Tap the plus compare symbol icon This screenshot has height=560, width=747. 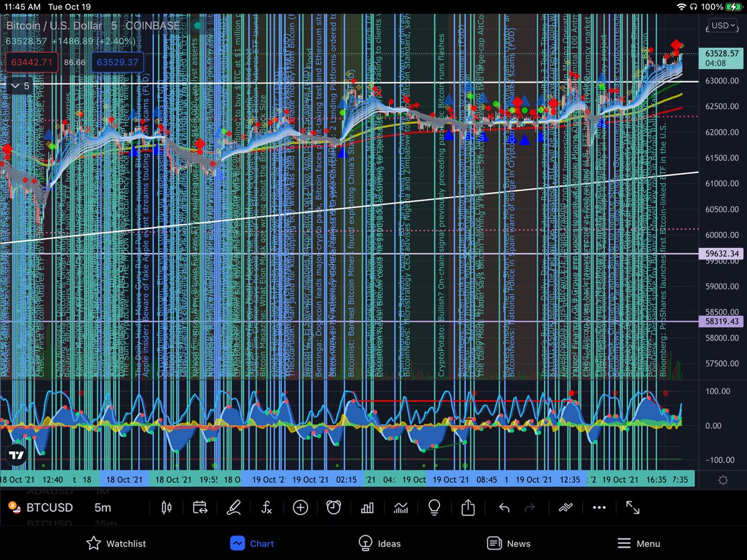click(301, 508)
